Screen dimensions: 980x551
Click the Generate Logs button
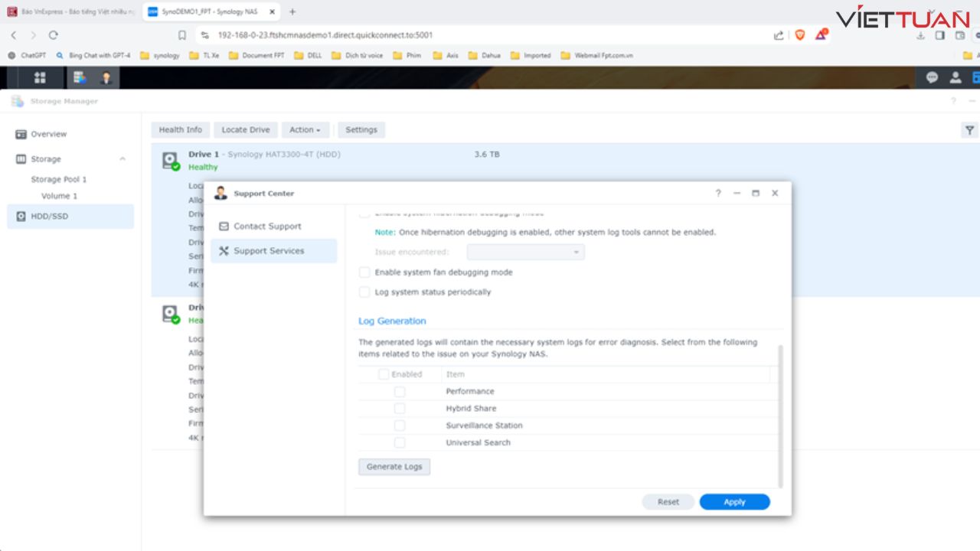[x=394, y=467]
